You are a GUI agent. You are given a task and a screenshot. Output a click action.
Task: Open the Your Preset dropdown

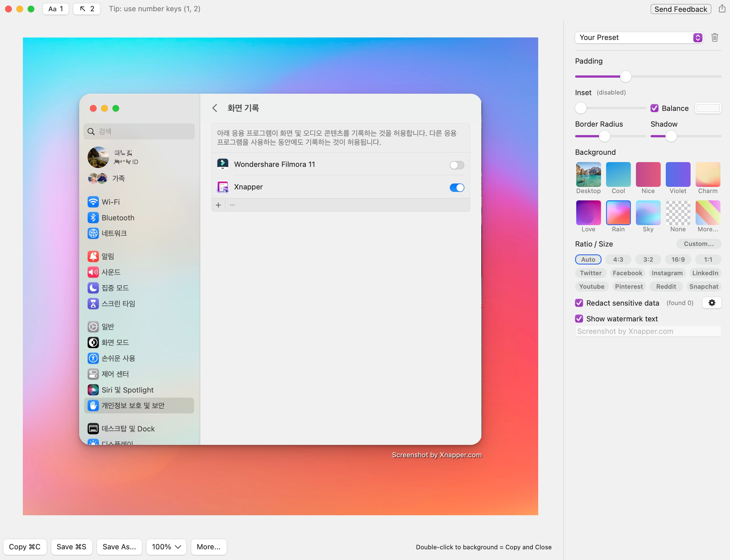[639, 37]
